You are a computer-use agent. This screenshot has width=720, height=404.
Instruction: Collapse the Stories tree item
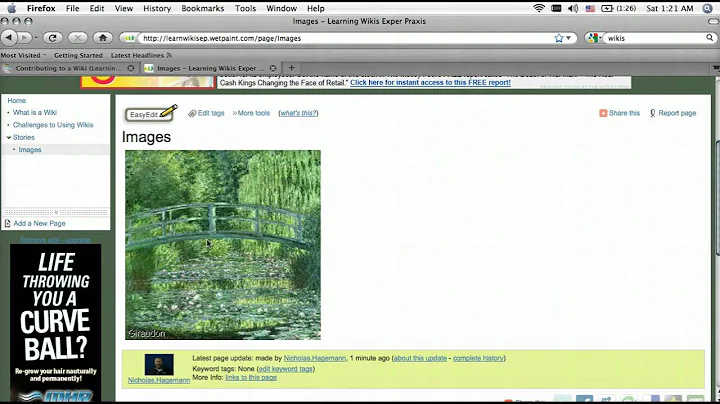[x=9, y=137]
